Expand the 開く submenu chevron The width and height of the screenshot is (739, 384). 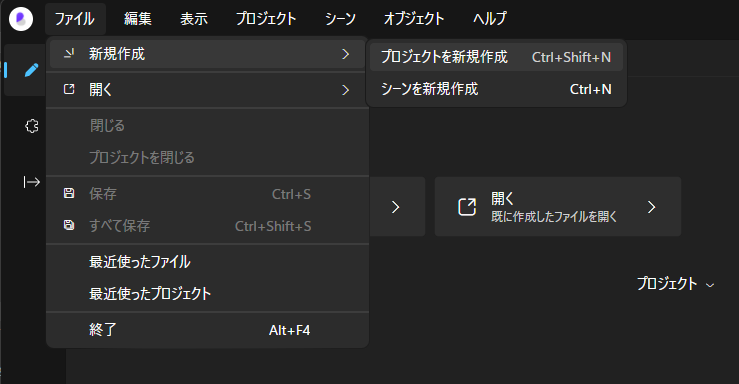click(345, 90)
